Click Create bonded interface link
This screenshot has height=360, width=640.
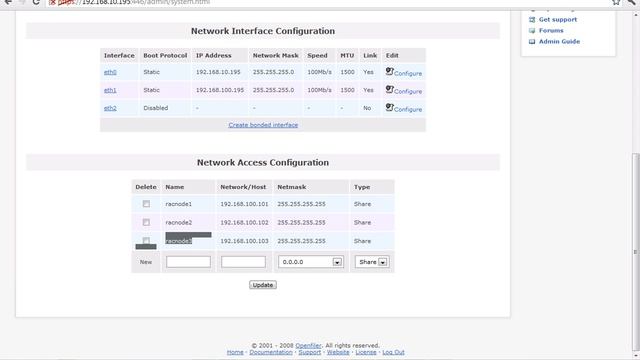coord(263,125)
